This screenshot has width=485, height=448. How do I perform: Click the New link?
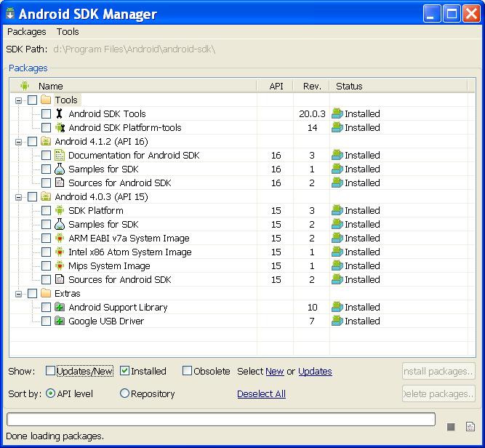point(275,371)
